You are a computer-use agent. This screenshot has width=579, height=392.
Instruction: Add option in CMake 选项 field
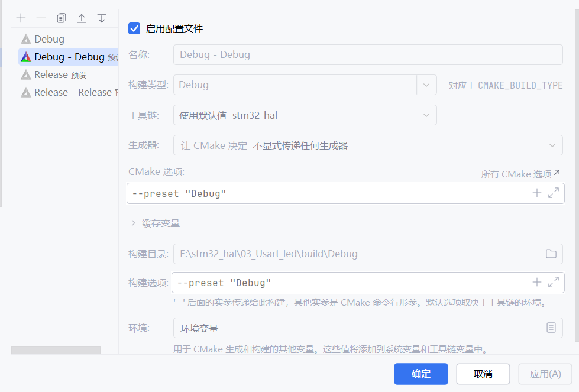click(537, 193)
